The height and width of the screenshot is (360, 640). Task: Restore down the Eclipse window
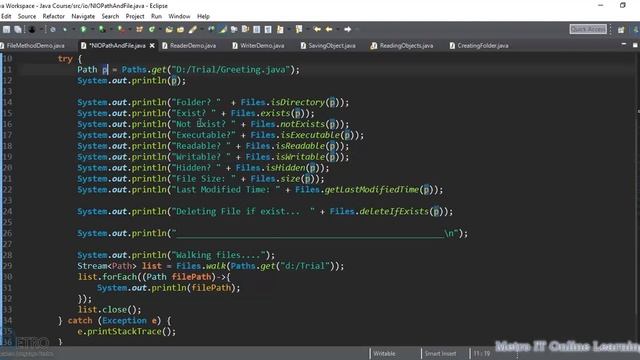pyautogui.click(x=622, y=5)
